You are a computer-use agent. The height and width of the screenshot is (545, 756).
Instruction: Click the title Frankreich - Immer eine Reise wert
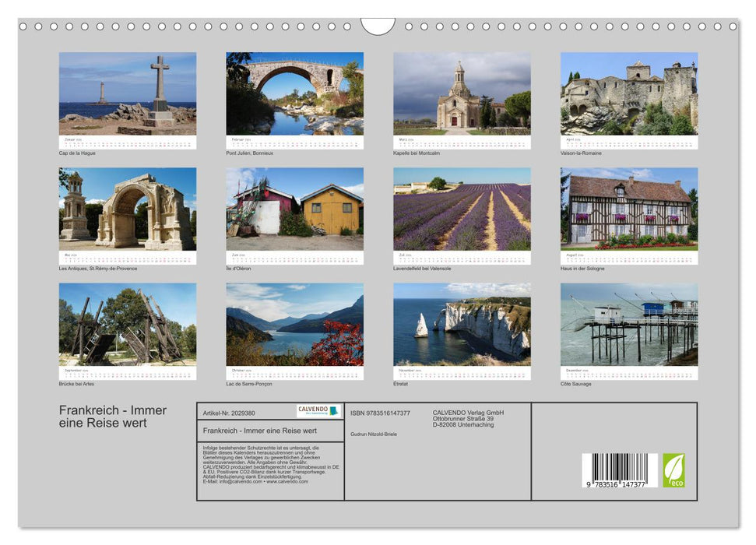[x=112, y=415]
